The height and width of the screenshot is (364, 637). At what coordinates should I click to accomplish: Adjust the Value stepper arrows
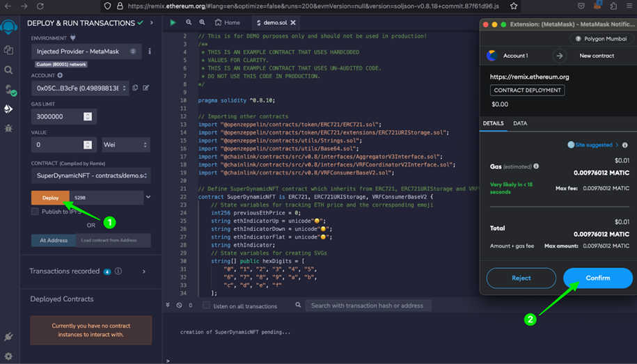click(87, 145)
